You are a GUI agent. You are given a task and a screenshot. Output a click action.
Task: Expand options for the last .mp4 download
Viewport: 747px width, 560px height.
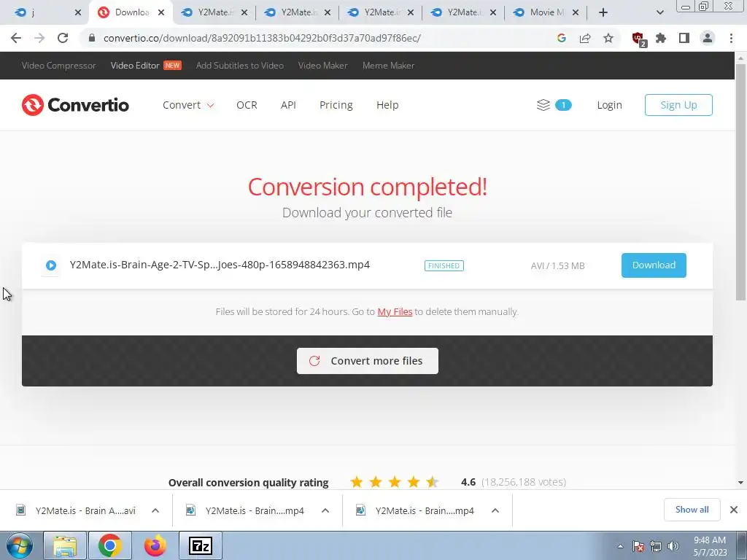tap(495, 510)
